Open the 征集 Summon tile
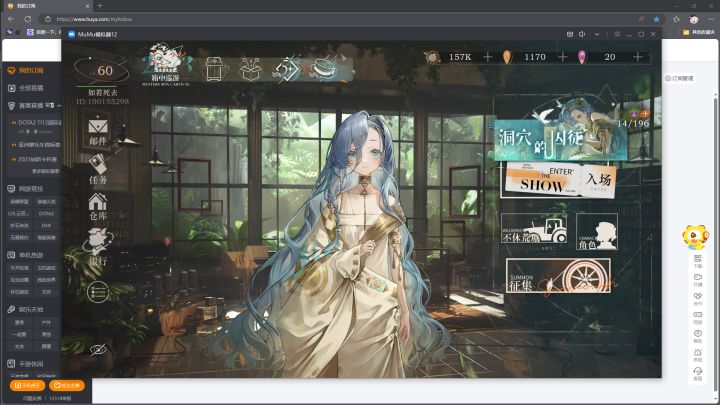 (558, 276)
